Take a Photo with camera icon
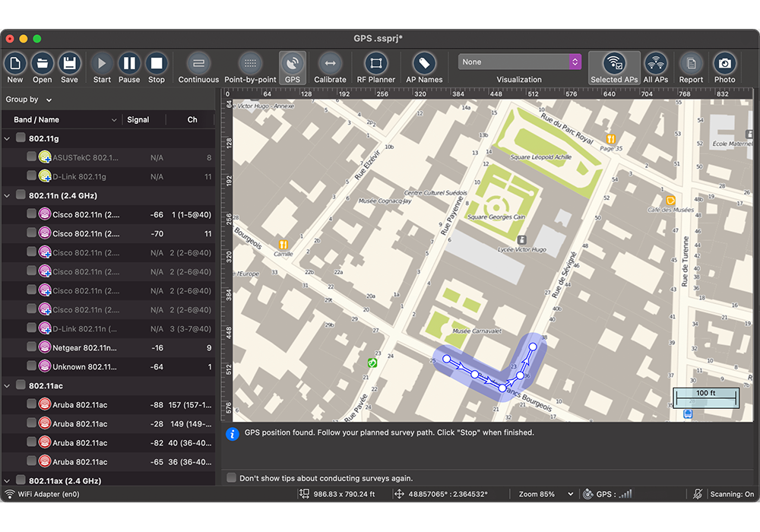 tap(724, 68)
